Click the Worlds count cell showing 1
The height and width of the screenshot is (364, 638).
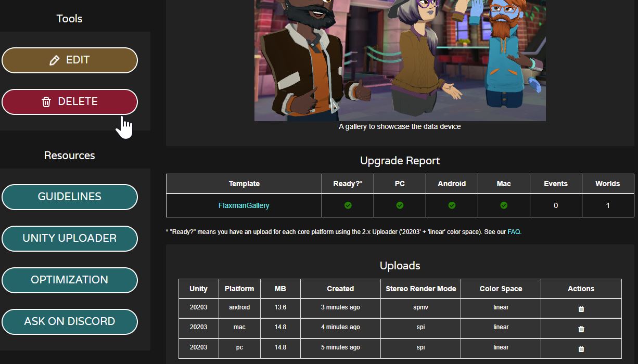tap(607, 205)
